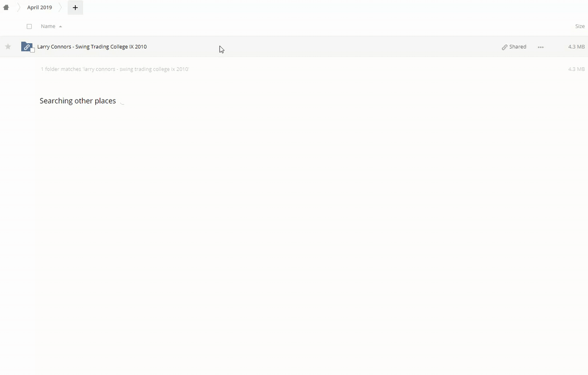Click the plus New file button

[75, 7]
